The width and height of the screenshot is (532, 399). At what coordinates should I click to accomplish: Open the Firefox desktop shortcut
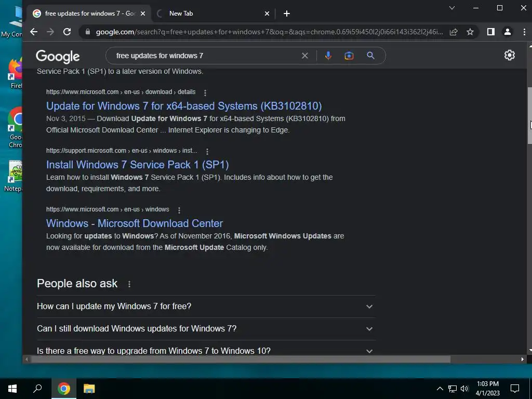tap(16, 74)
